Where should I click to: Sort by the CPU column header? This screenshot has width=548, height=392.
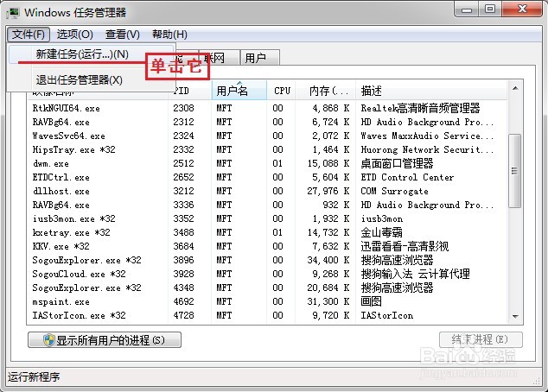pos(281,92)
